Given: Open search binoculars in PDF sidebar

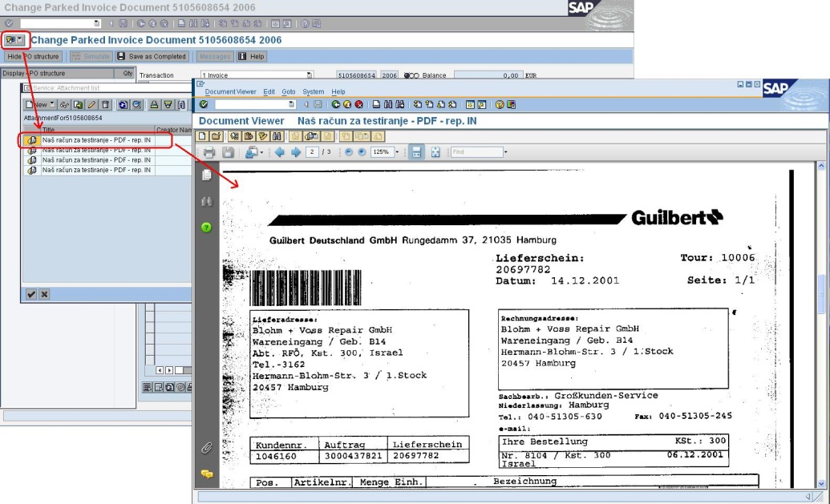Looking at the screenshot, I should [206, 201].
